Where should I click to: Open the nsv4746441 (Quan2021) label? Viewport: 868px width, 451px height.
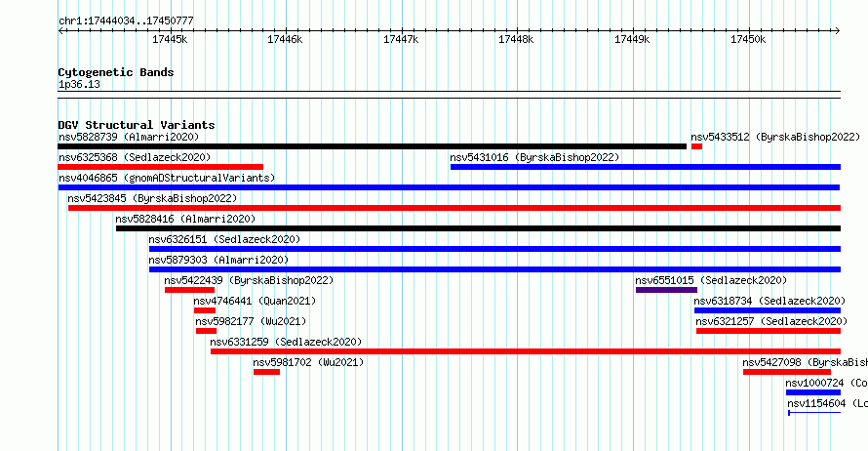coord(255,301)
